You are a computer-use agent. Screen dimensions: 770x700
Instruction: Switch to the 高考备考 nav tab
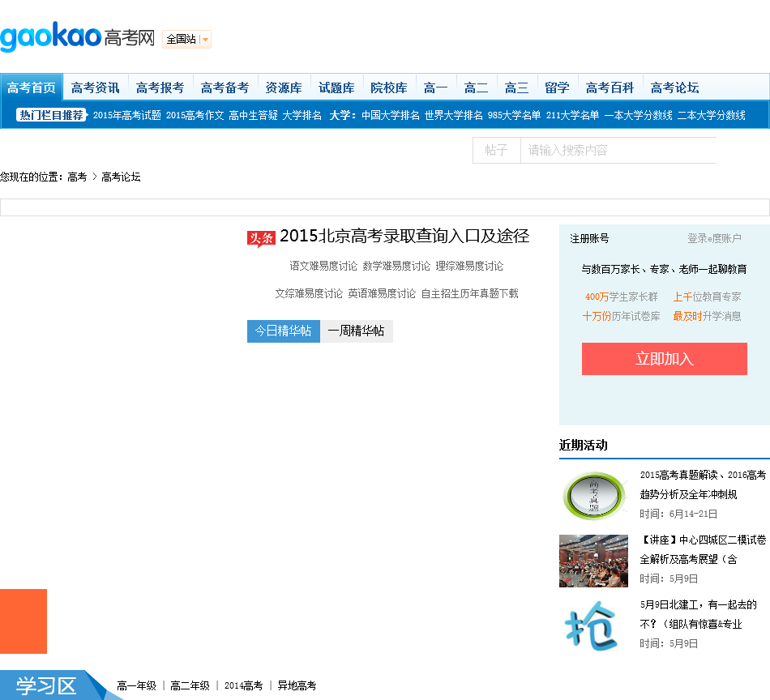click(x=225, y=87)
